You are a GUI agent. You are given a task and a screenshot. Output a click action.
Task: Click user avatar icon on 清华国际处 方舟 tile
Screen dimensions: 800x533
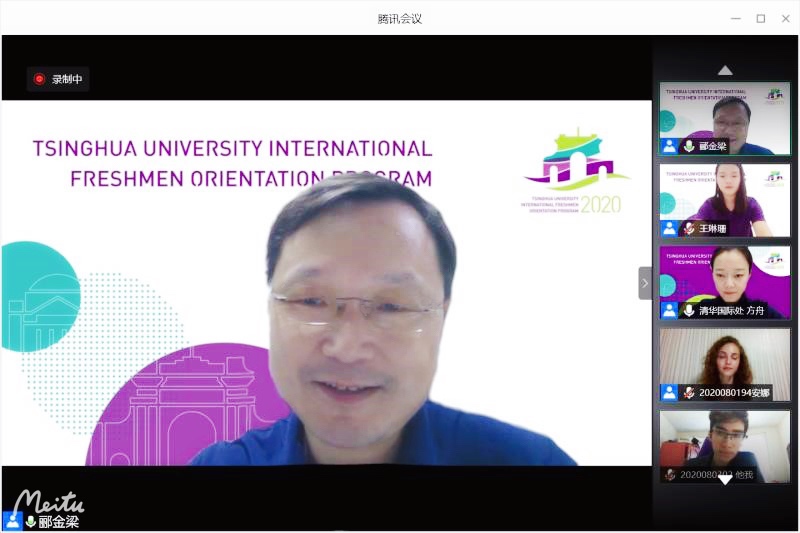[669, 311]
